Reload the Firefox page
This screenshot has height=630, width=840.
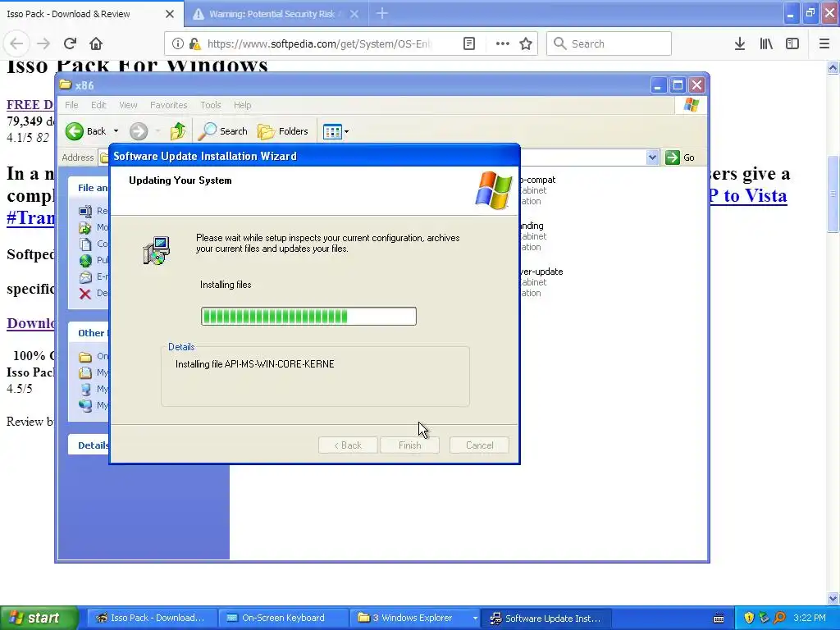point(70,43)
